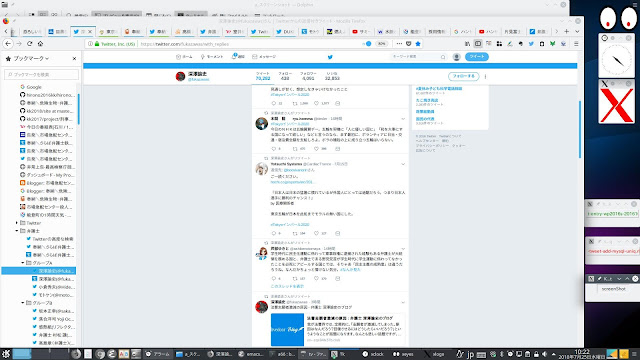This screenshot has height=360, width=640.
Task: Click the Twitter モーメント nav item
Action: (212, 57)
